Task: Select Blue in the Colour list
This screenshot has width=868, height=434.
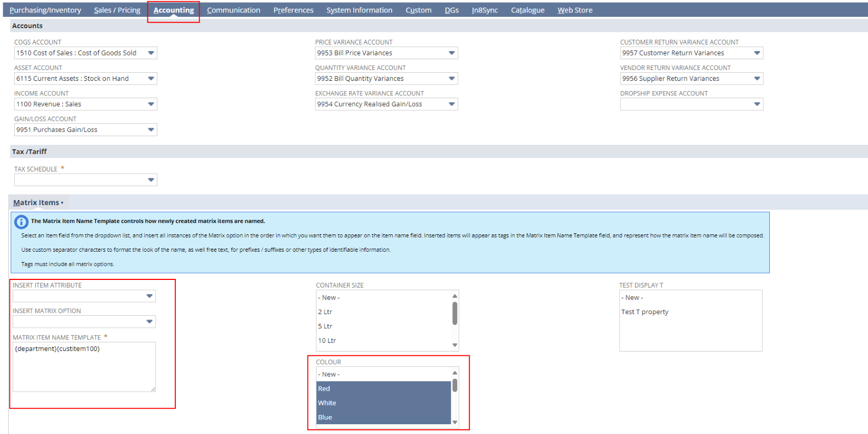Action: 384,417
